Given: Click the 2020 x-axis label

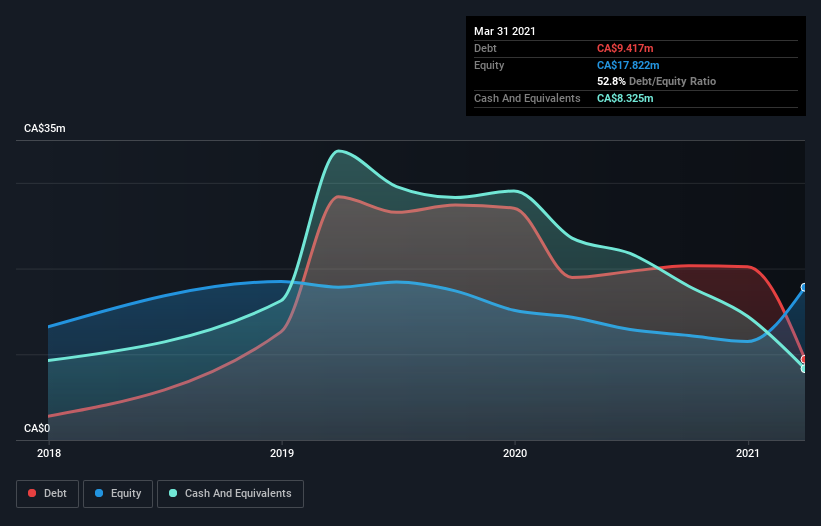Looking at the screenshot, I should (515, 453).
